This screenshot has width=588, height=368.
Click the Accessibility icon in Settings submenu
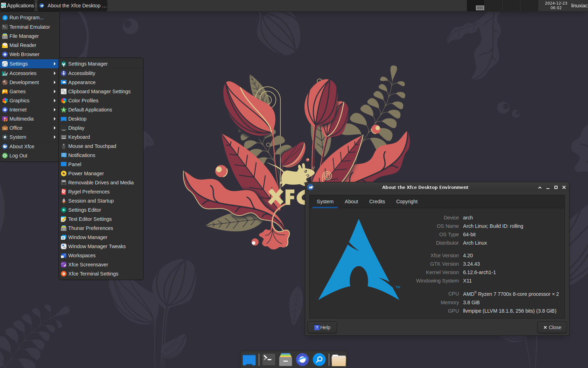pos(64,73)
